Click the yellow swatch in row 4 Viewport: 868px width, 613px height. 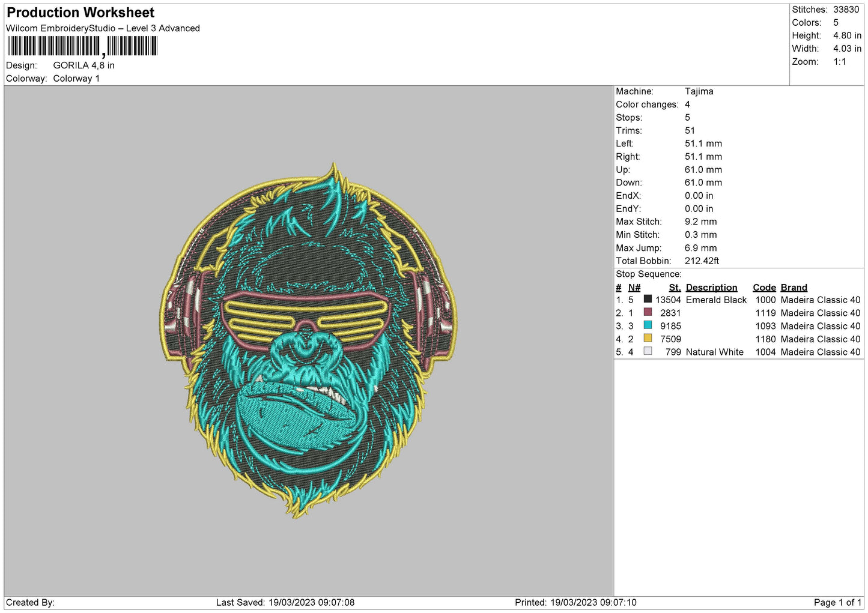[648, 339]
